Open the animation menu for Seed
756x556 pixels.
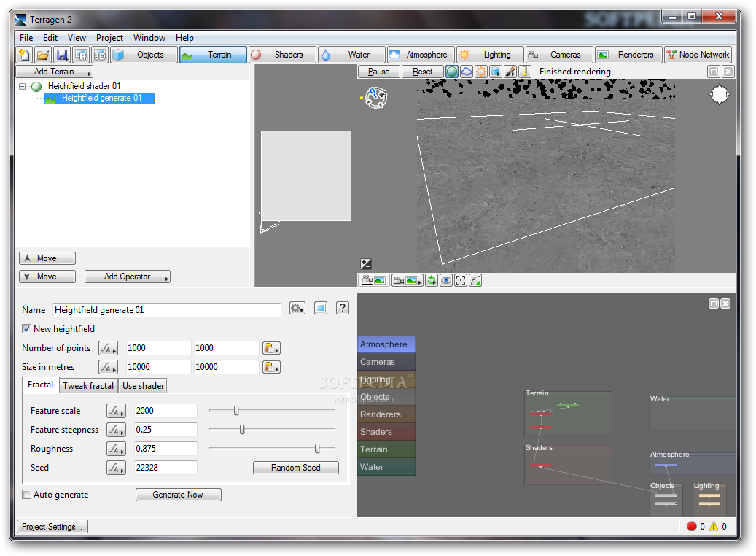(x=116, y=468)
